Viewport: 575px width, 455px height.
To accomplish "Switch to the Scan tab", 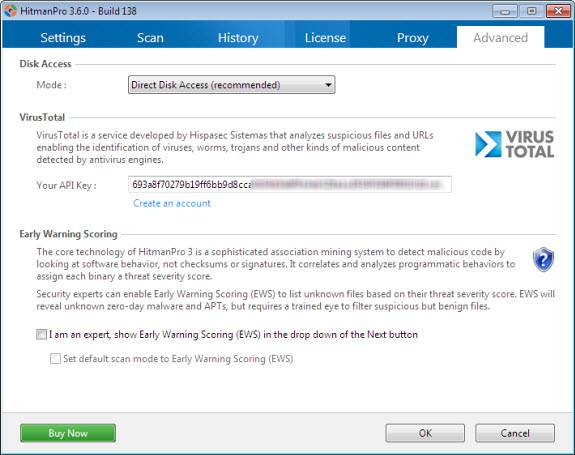I will point(150,38).
